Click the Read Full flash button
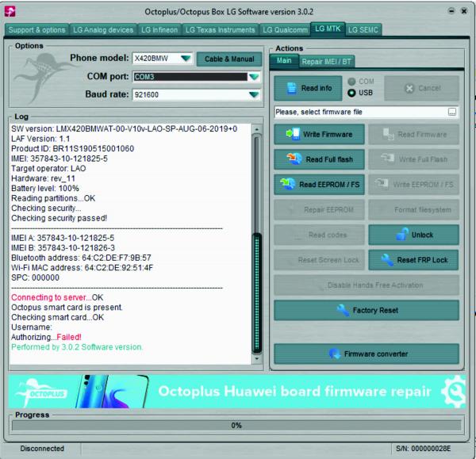476x459 pixels. pos(319,159)
